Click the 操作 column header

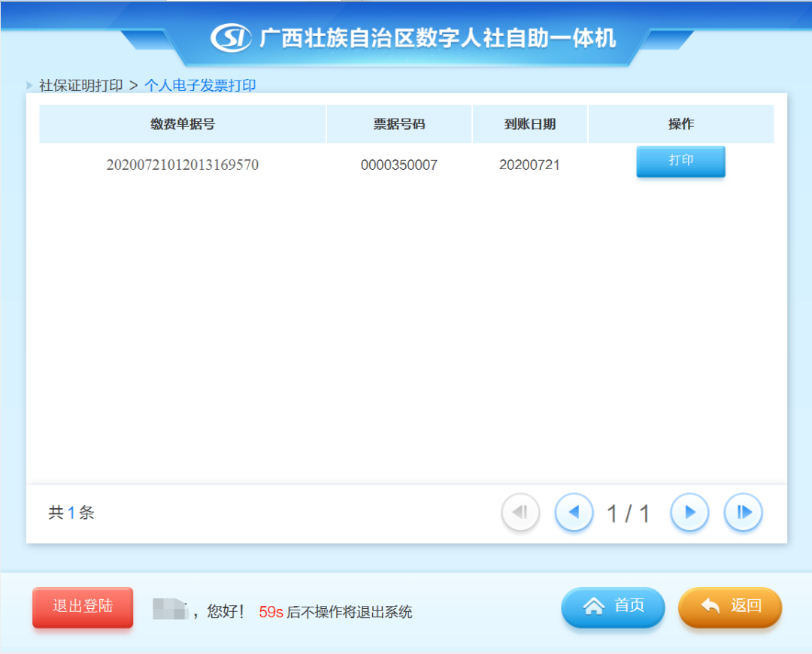[x=680, y=124]
